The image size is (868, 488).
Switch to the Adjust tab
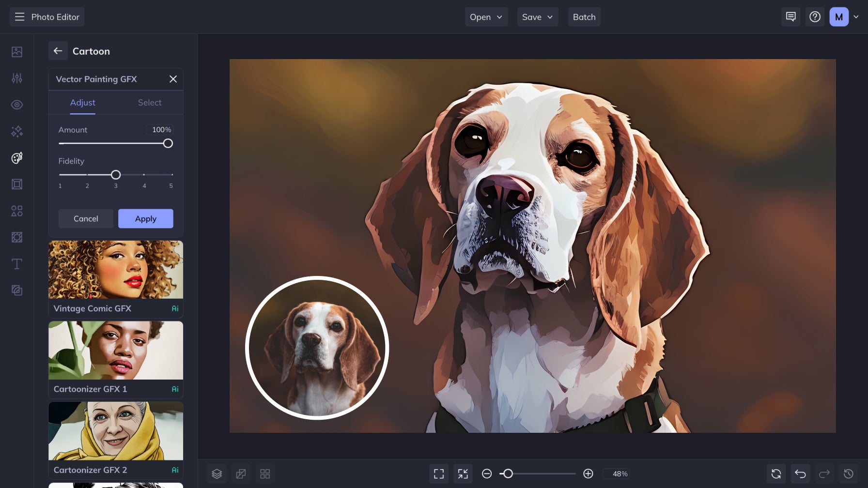point(83,102)
